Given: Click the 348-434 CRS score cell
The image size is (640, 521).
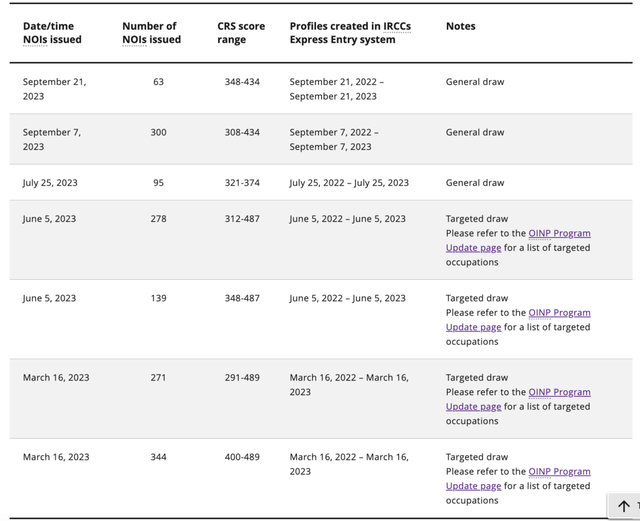Looking at the screenshot, I should click(x=242, y=82).
